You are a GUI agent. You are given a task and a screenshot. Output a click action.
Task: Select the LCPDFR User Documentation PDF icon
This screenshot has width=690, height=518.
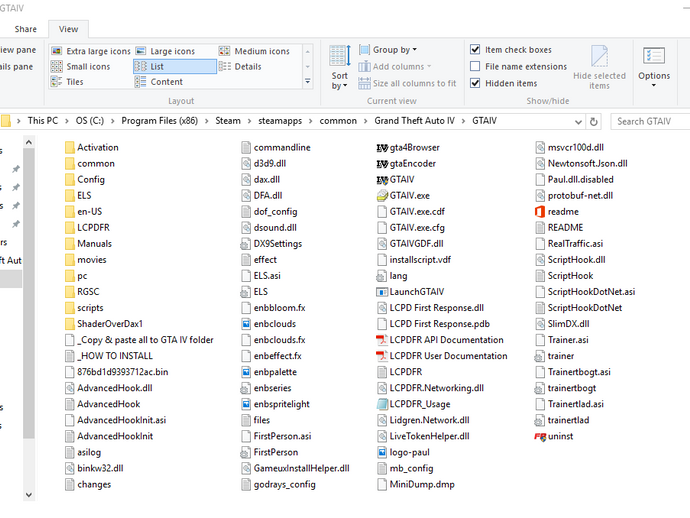(x=382, y=356)
